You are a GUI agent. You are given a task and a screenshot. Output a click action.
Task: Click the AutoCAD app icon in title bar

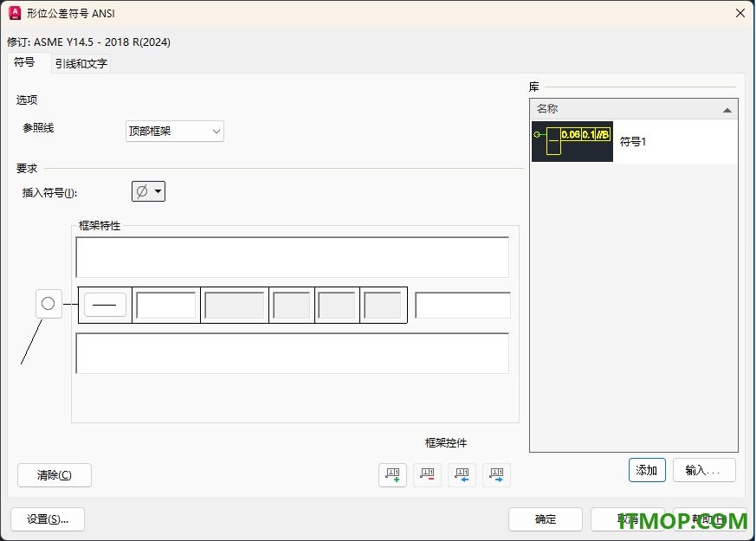coord(15,13)
